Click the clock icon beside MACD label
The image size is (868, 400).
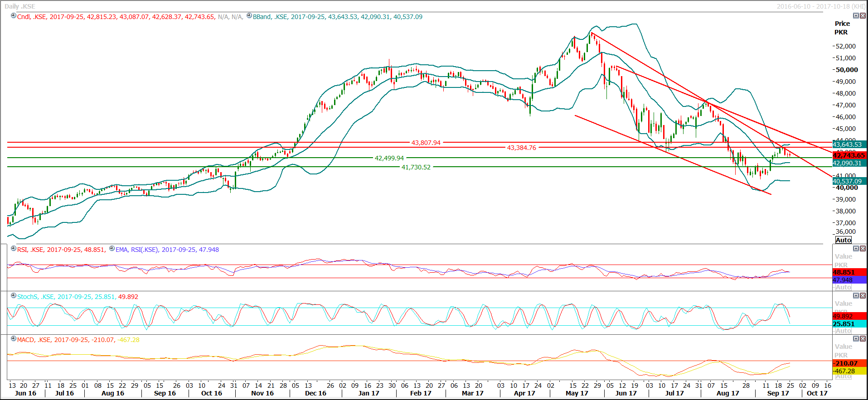(14, 339)
